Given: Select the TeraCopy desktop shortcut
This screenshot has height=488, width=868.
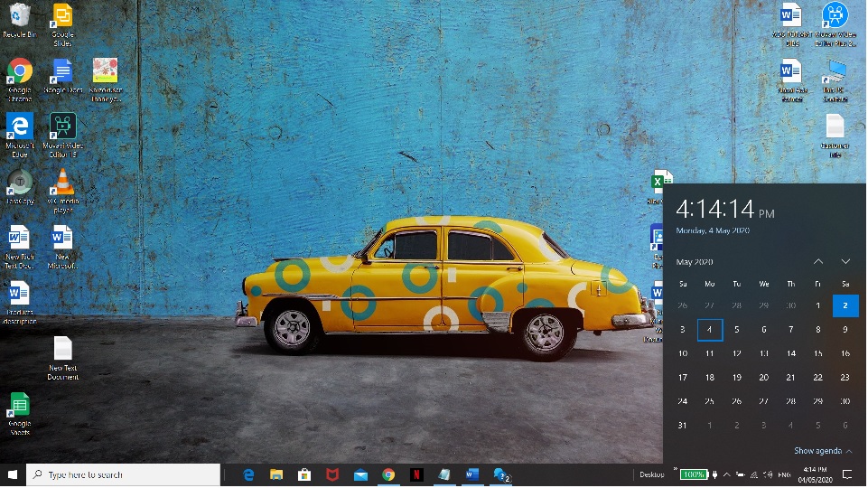Looking at the screenshot, I should click(19, 187).
